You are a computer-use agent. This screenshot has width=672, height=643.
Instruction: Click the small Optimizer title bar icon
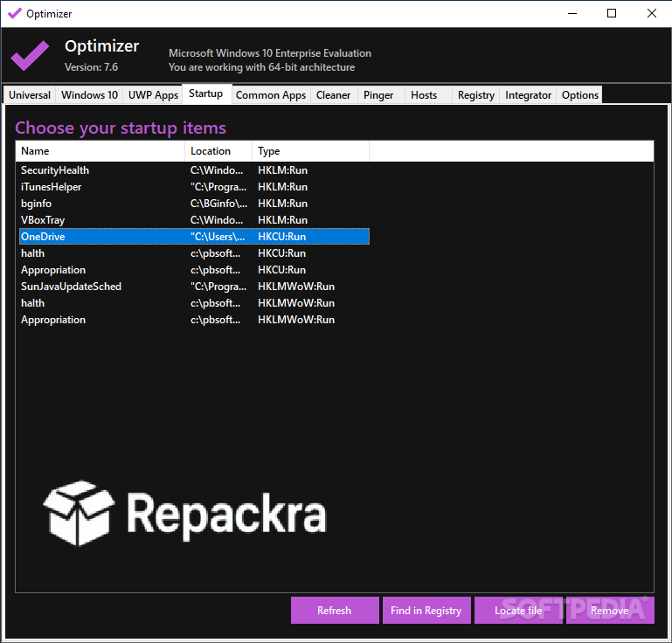click(x=15, y=13)
